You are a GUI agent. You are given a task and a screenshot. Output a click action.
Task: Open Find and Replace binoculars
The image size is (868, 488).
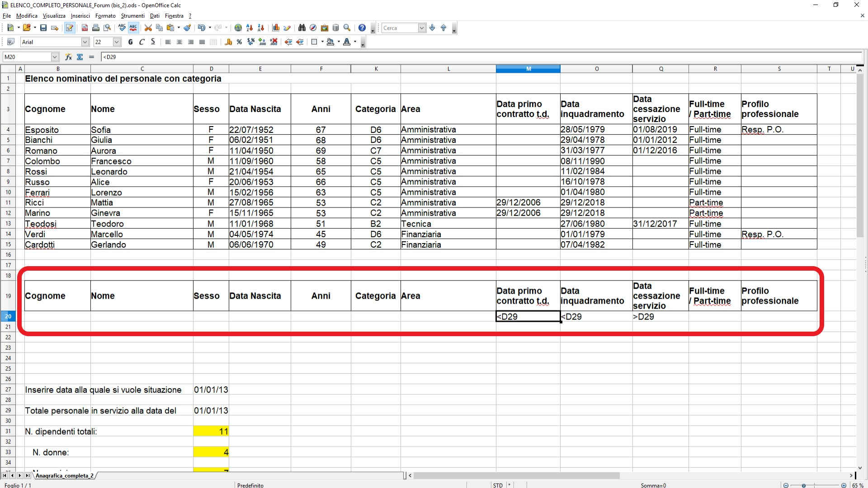[x=302, y=28]
